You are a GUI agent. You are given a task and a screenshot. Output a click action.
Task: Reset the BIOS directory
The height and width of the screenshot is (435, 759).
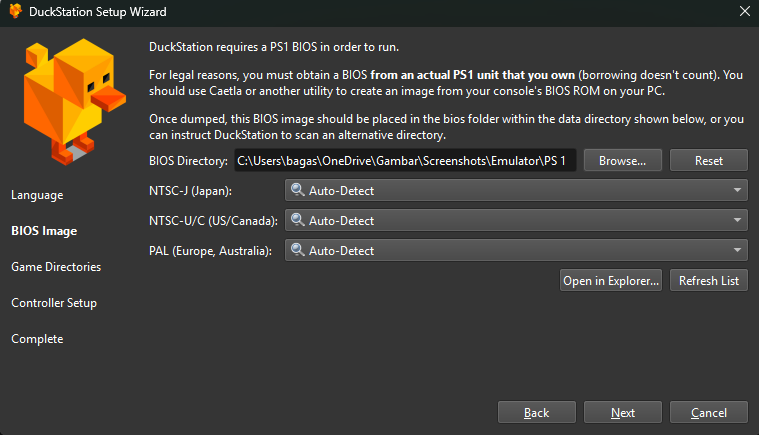pos(709,161)
